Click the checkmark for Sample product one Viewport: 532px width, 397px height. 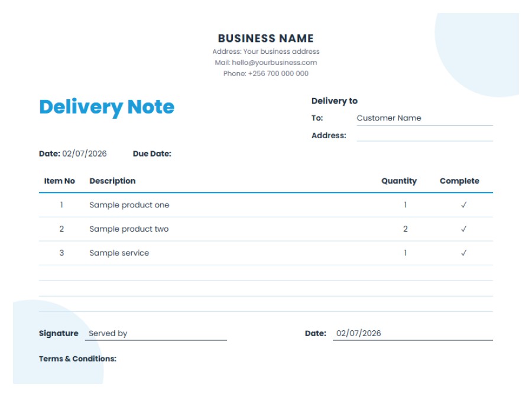coord(464,205)
